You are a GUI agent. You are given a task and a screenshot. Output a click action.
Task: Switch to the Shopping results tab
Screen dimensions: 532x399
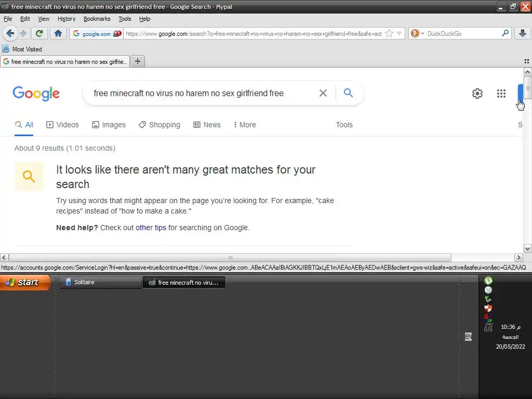(159, 125)
